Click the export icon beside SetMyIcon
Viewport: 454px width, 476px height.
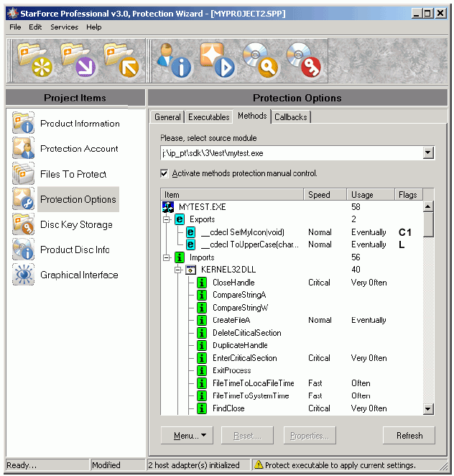pos(191,232)
